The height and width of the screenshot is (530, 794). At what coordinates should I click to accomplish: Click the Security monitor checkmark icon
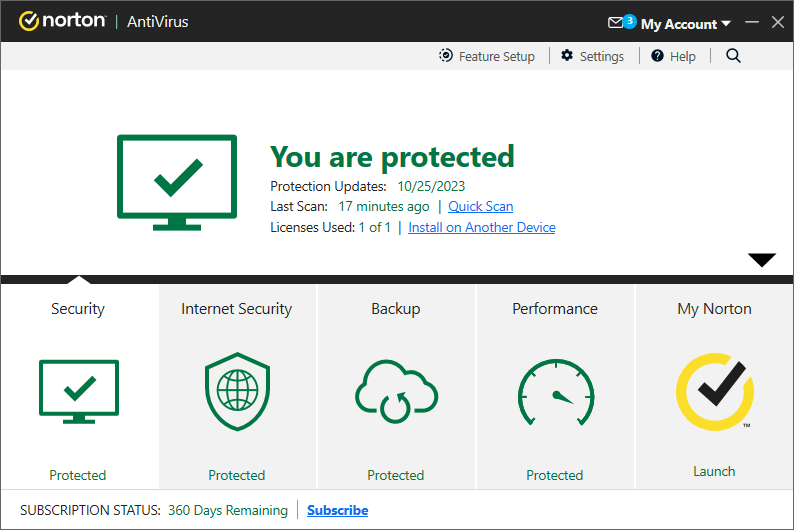click(78, 393)
